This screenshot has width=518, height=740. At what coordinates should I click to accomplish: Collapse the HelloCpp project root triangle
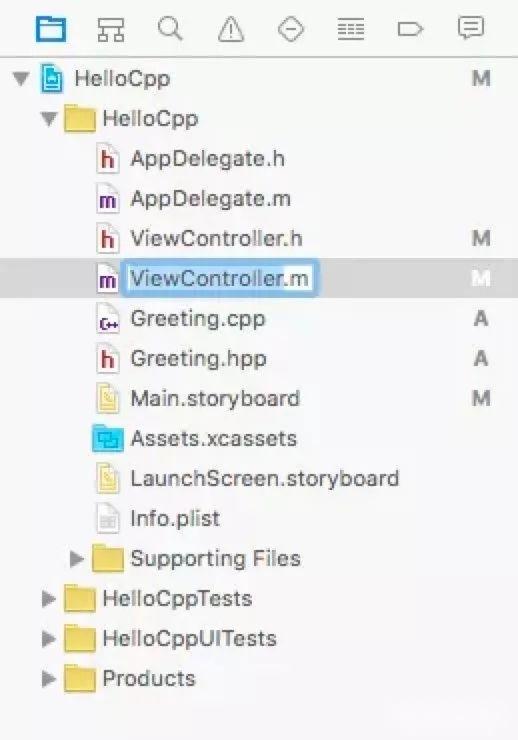21,78
